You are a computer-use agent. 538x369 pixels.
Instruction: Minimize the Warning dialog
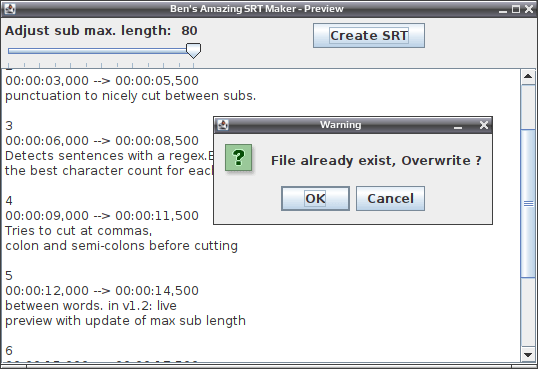458,125
